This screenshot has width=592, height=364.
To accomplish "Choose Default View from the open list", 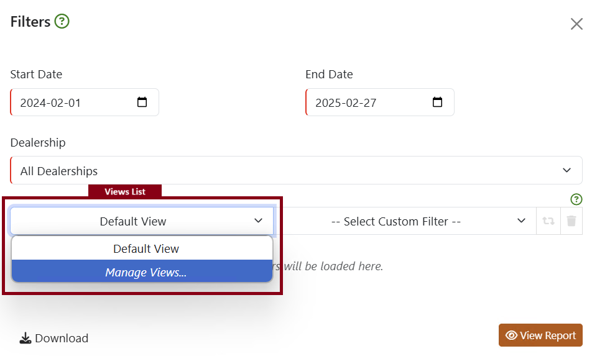I will pos(146,248).
